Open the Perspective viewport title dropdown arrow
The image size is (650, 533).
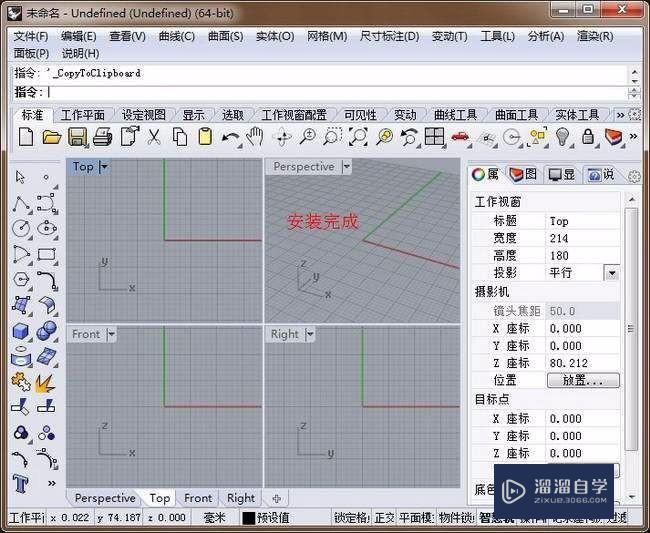tap(347, 167)
